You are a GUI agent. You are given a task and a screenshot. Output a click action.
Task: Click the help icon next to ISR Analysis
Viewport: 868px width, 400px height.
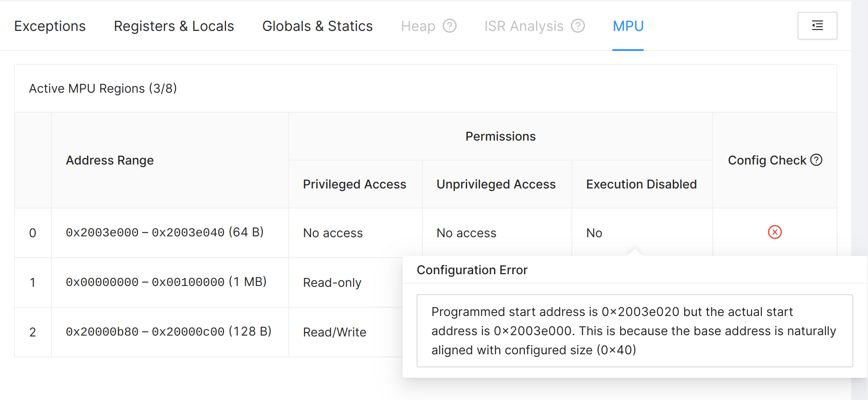point(578,26)
